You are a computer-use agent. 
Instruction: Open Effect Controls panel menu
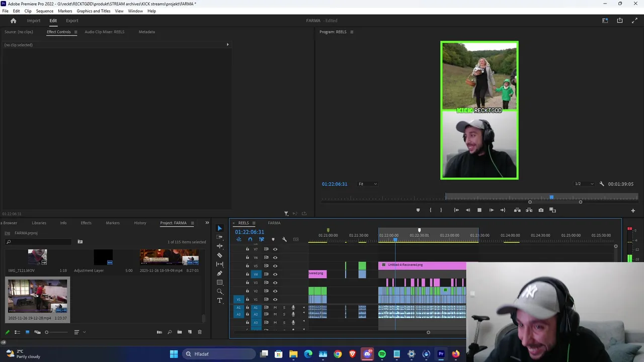(x=75, y=32)
